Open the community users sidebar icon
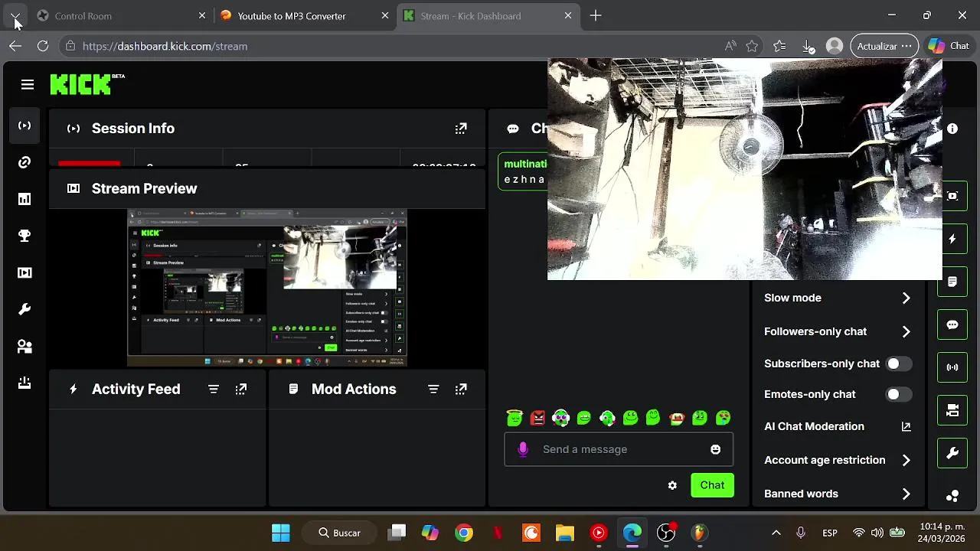980x551 pixels. pos(24,346)
